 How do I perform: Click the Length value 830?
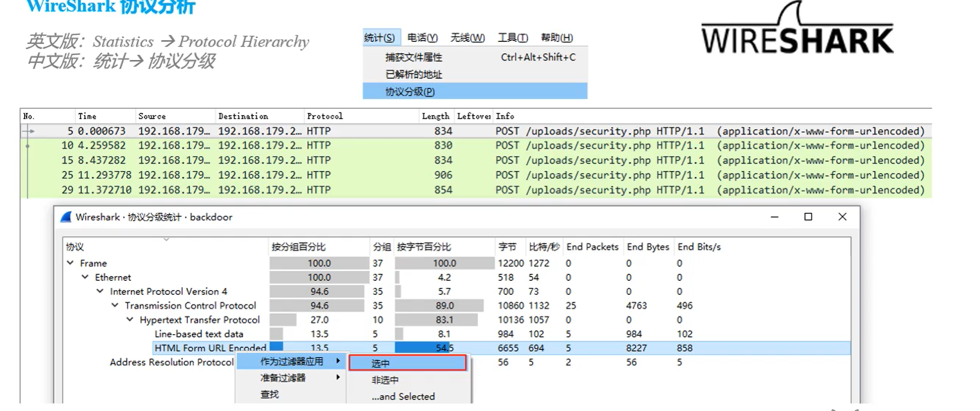[x=443, y=145]
